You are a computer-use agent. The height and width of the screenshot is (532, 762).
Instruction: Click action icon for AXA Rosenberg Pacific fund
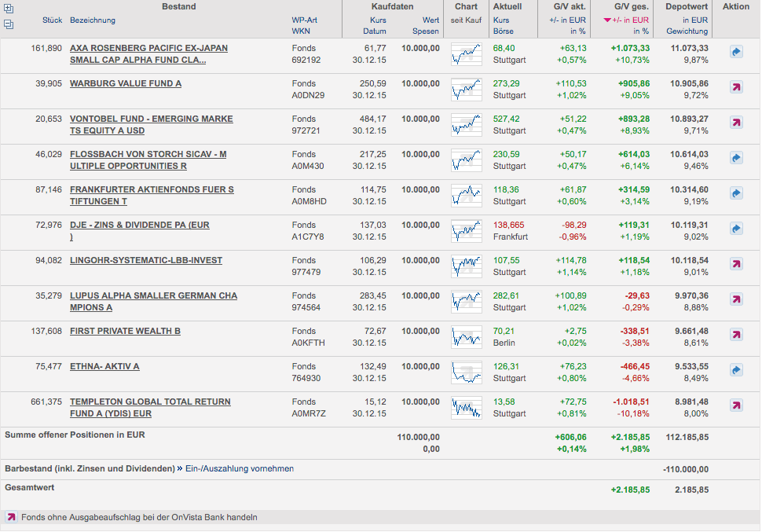click(736, 52)
